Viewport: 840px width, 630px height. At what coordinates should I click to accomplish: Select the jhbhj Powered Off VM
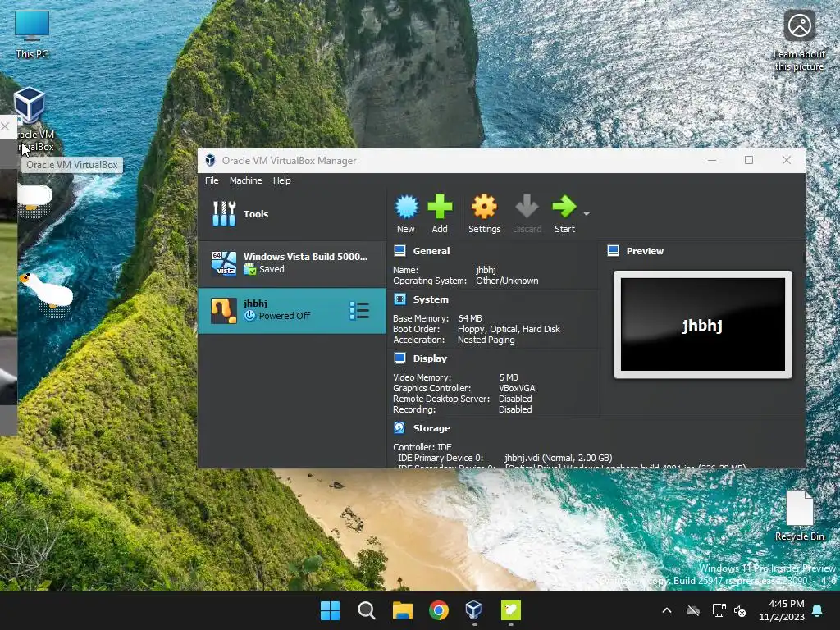click(x=292, y=311)
